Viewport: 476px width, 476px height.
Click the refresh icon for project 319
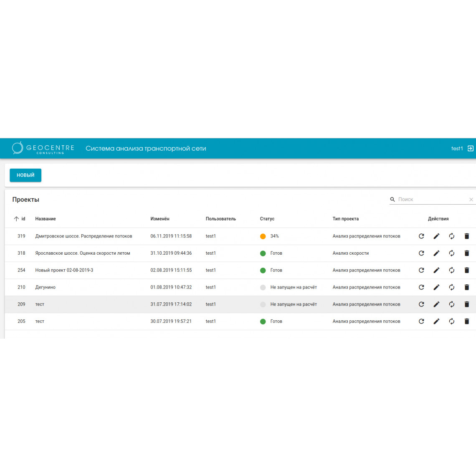[x=421, y=236]
